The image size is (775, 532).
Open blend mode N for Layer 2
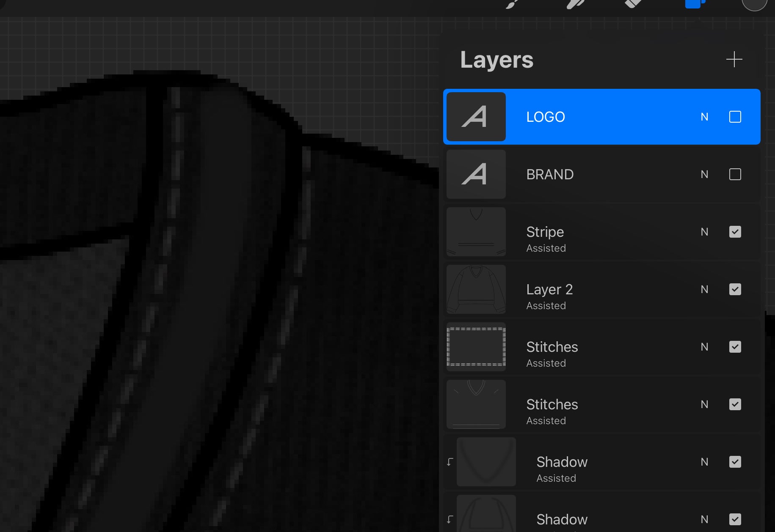click(704, 289)
